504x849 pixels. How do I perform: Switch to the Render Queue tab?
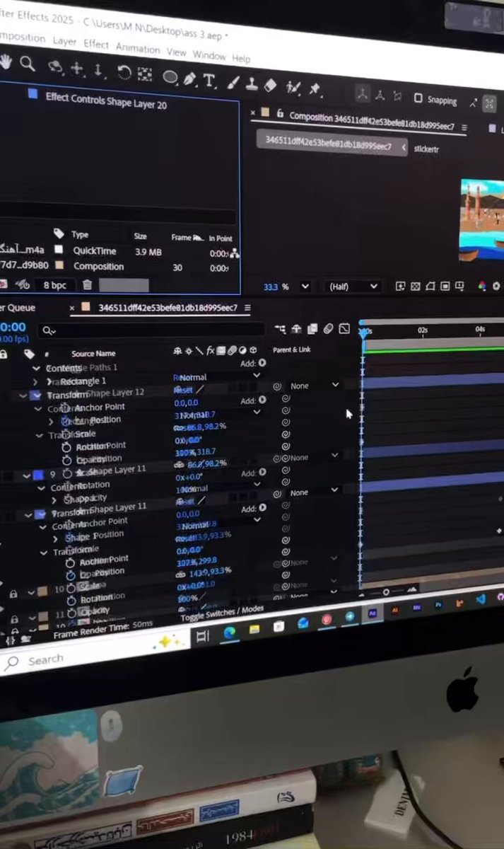pyautogui.click(x=18, y=307)
